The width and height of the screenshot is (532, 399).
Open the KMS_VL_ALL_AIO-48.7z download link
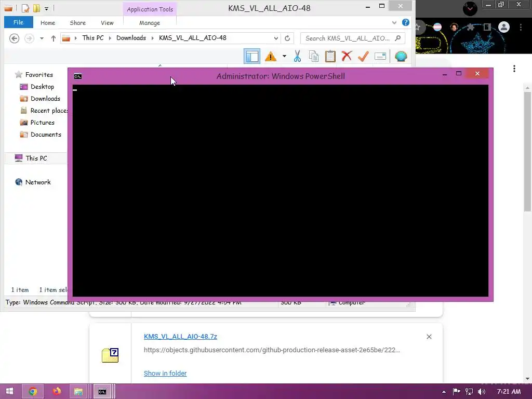[180, 336]
